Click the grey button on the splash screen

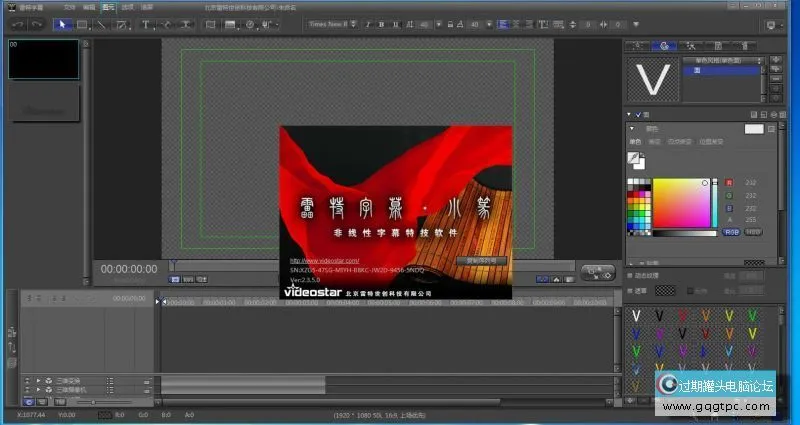[481, 260]
